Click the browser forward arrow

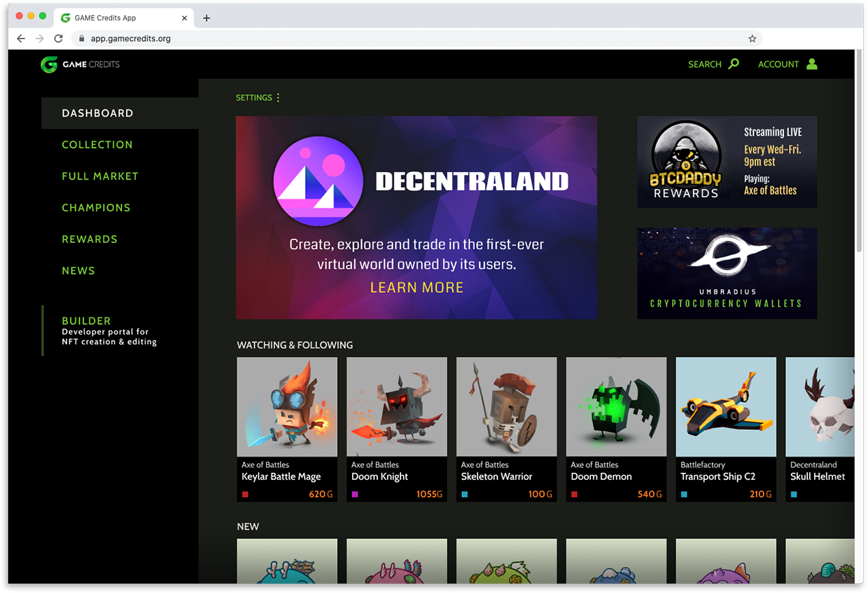(40, 39)
